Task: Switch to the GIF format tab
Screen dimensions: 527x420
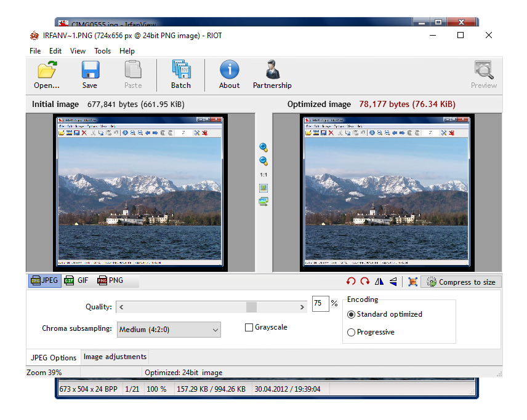Action: coord(76,280)
